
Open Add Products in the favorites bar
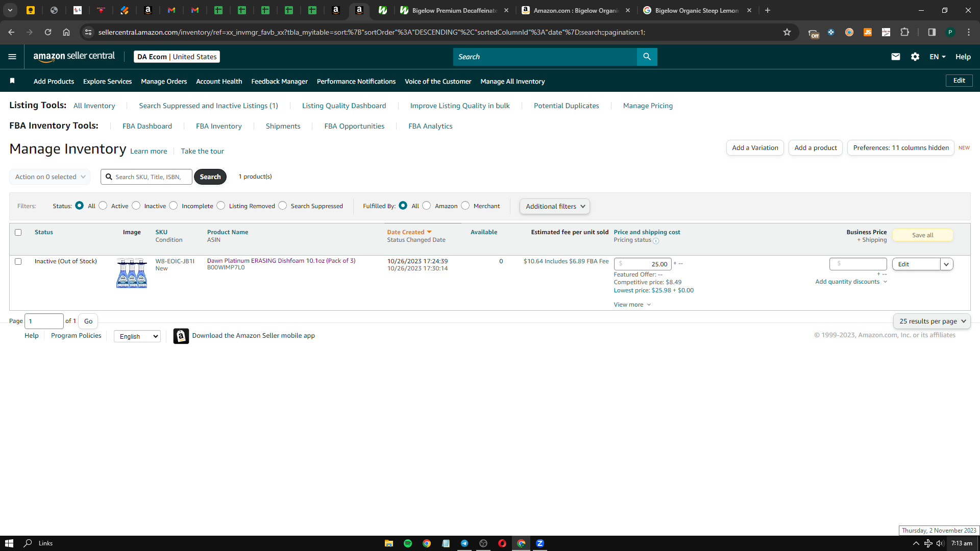(54, 82)
